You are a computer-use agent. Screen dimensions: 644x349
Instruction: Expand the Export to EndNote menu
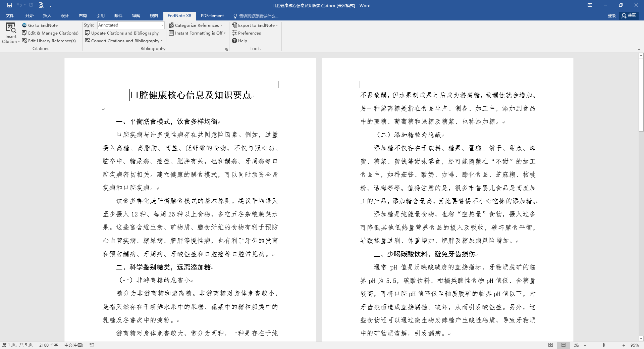pyautogui.click(x=255, y=25)
